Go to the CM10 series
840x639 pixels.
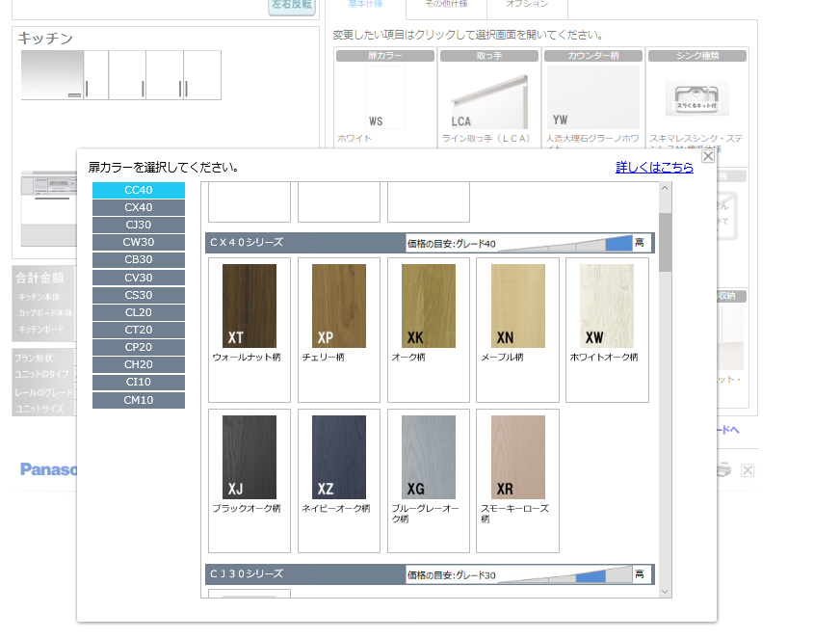[139, 400]
